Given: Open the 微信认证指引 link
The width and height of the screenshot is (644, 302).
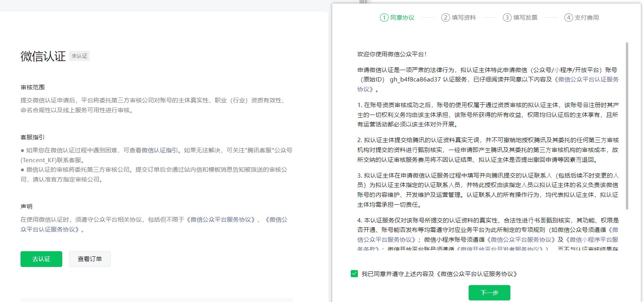Looking at the screenshot, I should (x=160, y=150).
